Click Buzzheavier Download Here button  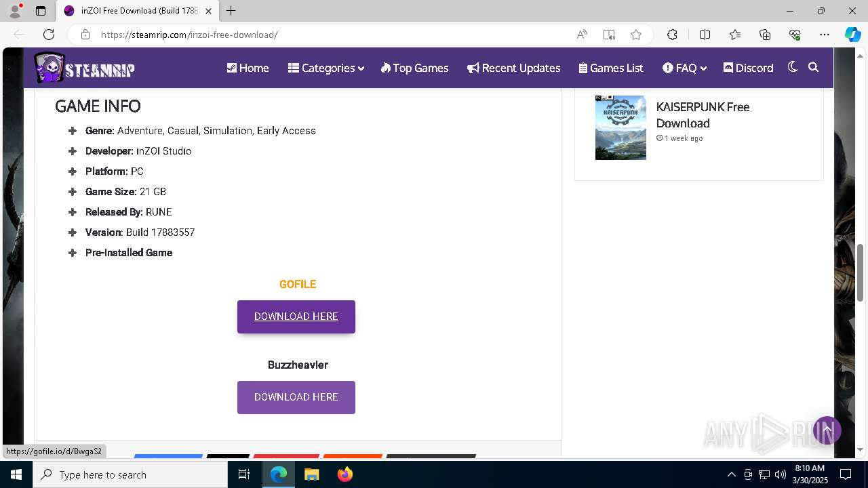(x=296, y=397)
